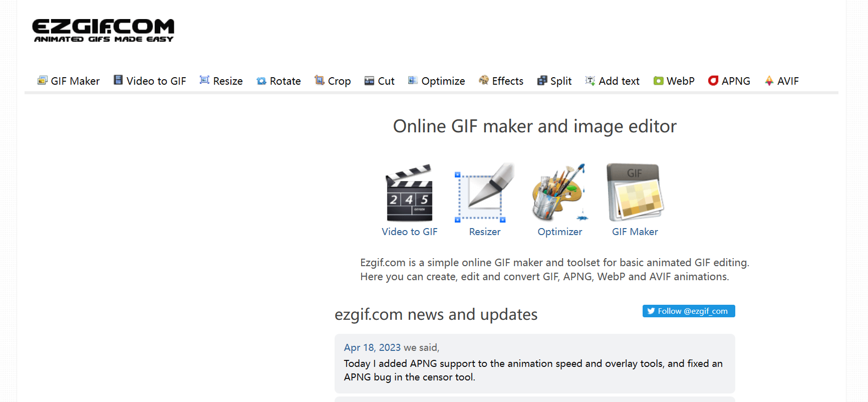Open the Resizer tool icon
This screenshot has height=402, width=868.
point(484,193)
